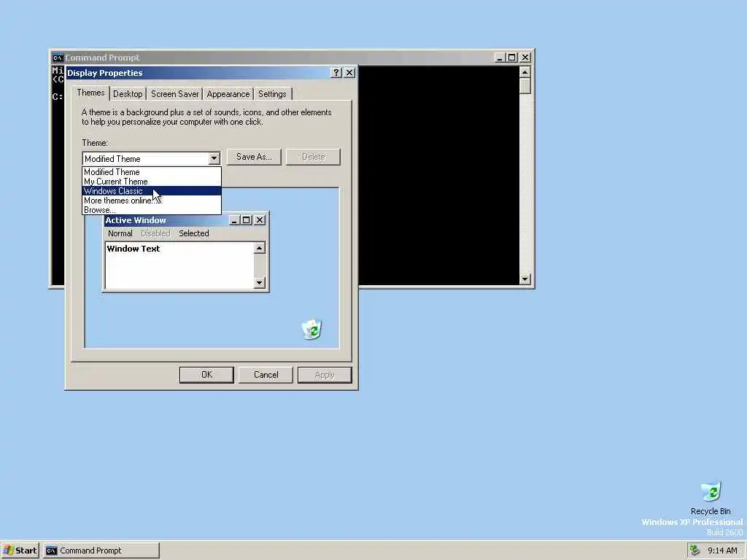This screenshot has height=560, width=747.
Task: Confirm with the OK button
Action: (x=206, y=375)
